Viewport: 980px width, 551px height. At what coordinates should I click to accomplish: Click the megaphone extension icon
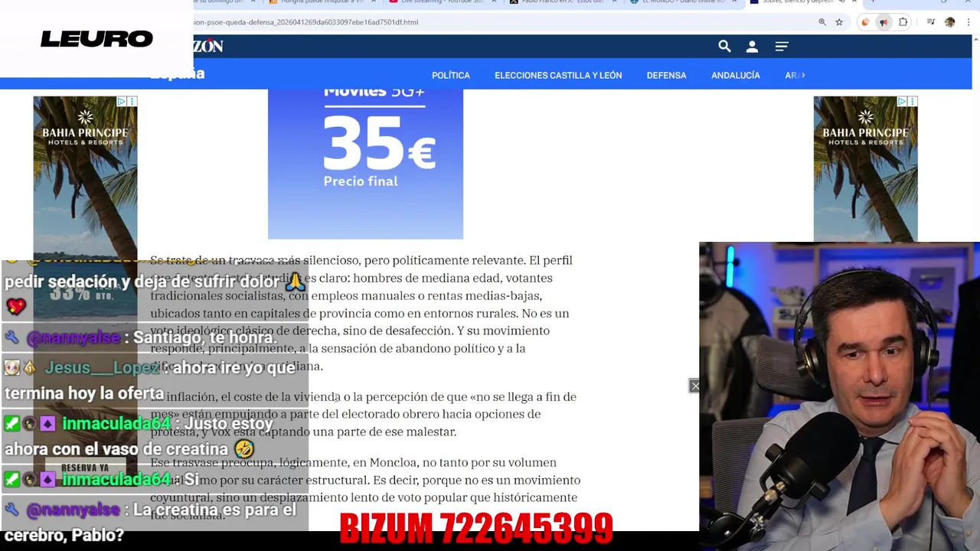pyautogui.click(x=884, y=22)
